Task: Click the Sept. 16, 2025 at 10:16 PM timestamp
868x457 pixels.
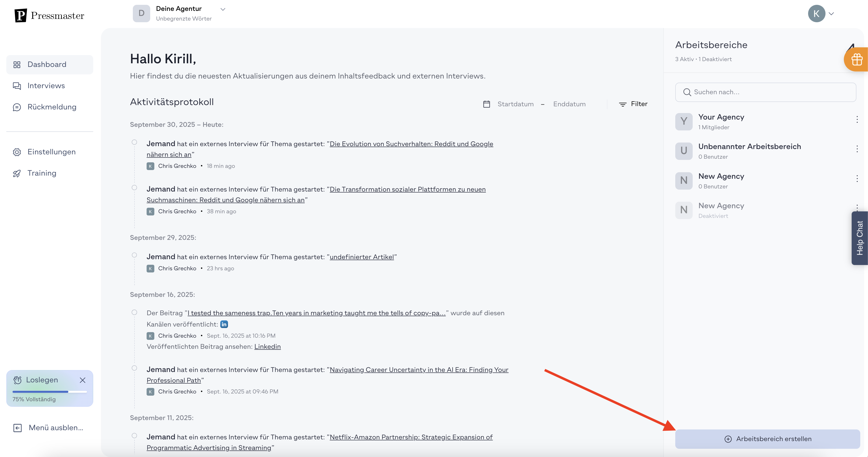Action: (241, 336)
